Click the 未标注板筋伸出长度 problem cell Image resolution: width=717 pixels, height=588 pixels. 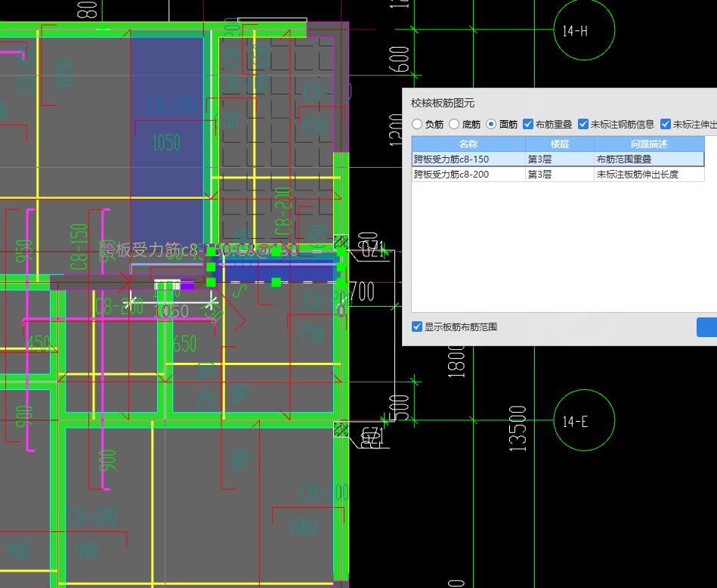(x=649, y=175)
